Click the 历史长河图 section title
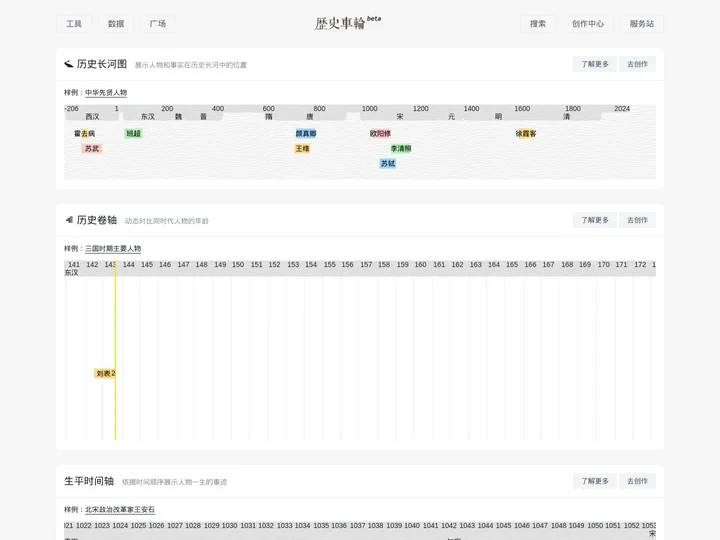The height and width of the screenshot is (540, 720). click(101, 64)
